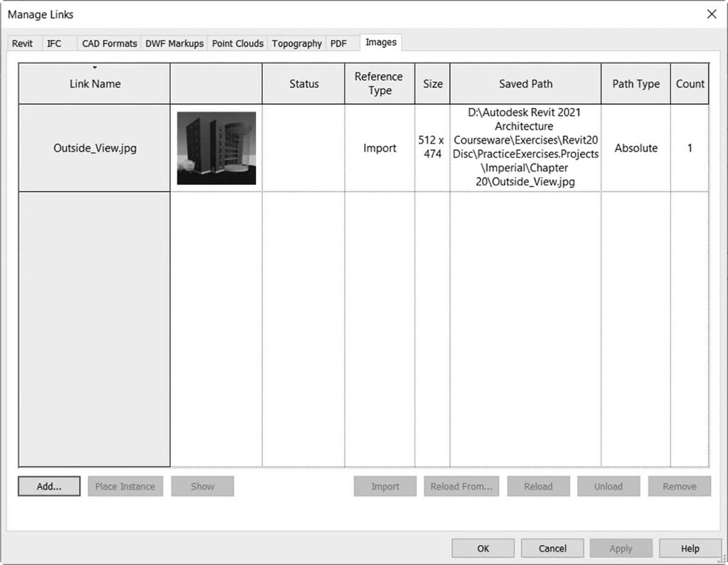
Task: Select the CAD Formats tab
Action: tap(109, 43)
